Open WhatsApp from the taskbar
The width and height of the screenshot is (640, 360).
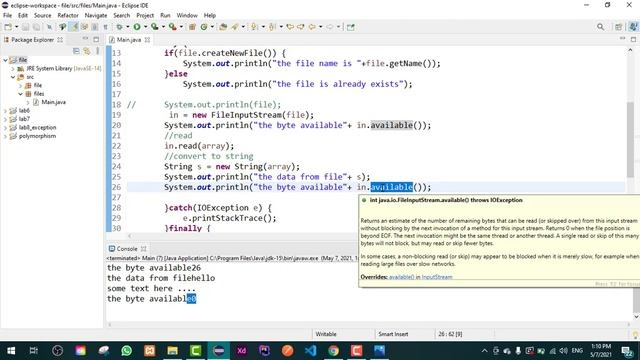pos(126,351)
